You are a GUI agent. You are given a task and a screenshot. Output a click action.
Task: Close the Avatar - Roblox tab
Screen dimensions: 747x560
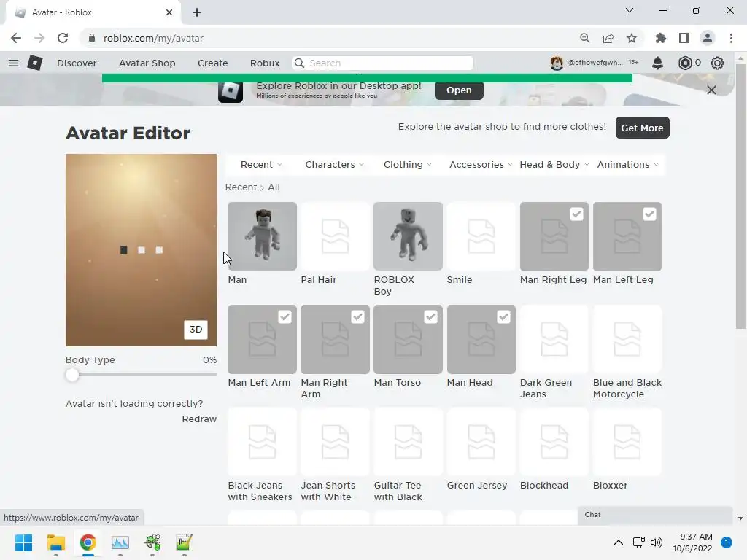pyautogui.click(x=169, y=12)
